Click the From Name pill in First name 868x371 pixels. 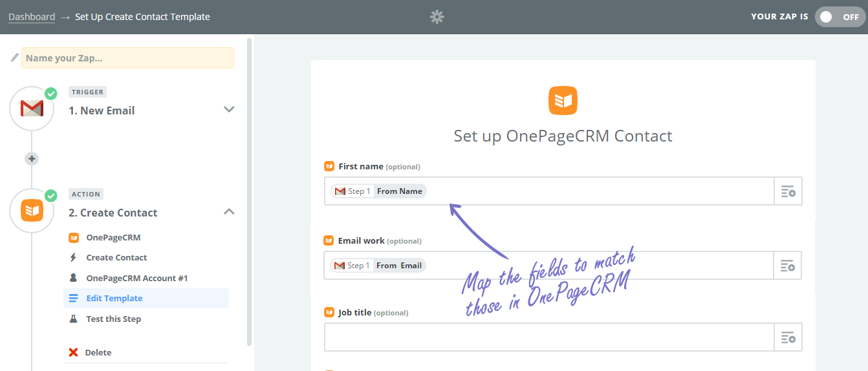pos(379,191)
